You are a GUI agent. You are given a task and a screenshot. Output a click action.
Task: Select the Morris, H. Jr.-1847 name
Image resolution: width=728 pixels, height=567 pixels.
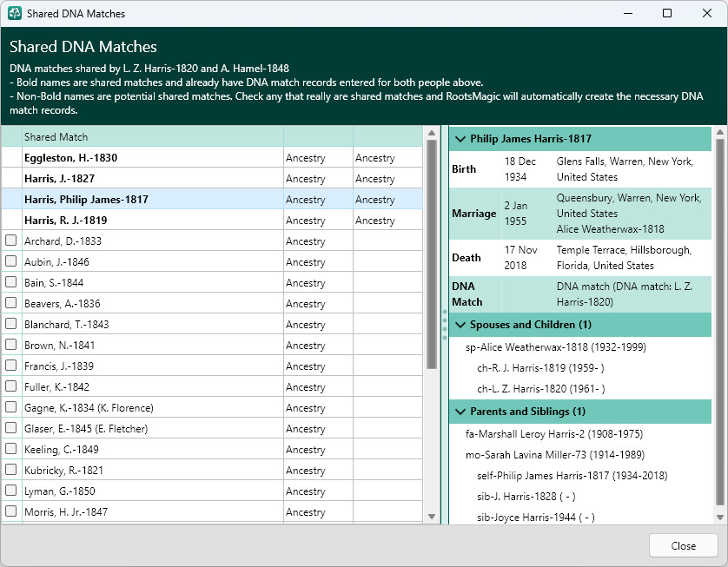pyautogui.click(x=66, y=512)
